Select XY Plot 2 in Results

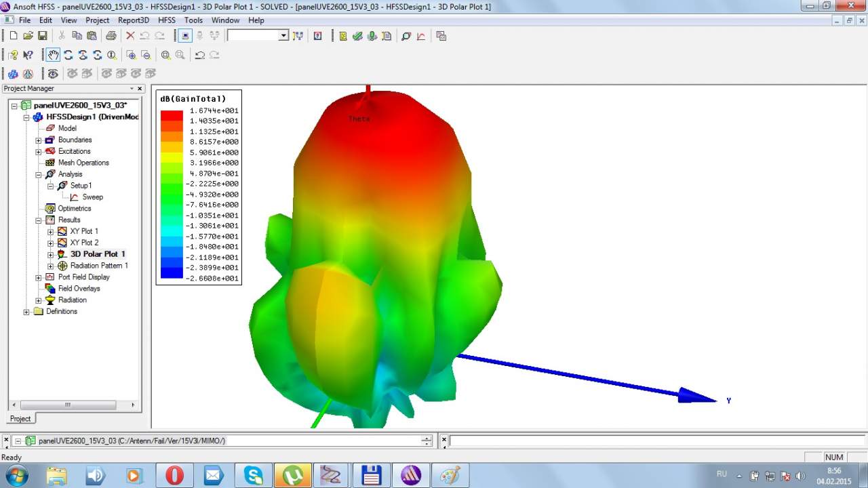pyautogui.click(x=84, y=243)
